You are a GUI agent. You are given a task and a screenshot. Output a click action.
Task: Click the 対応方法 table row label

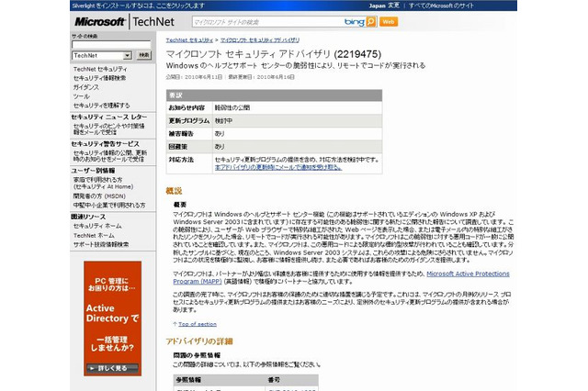(181, 160)
